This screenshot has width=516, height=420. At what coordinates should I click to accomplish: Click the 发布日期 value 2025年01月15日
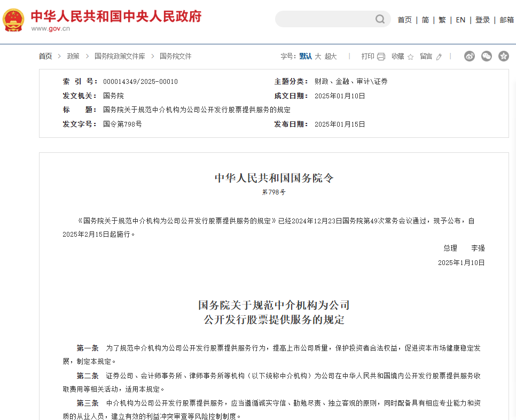click(x=340, y=124)
